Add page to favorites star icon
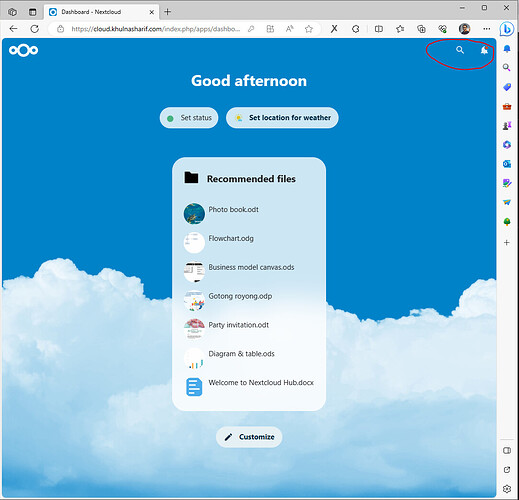The image size is (519, 500). pyautogui.click(x=309, y=29)
